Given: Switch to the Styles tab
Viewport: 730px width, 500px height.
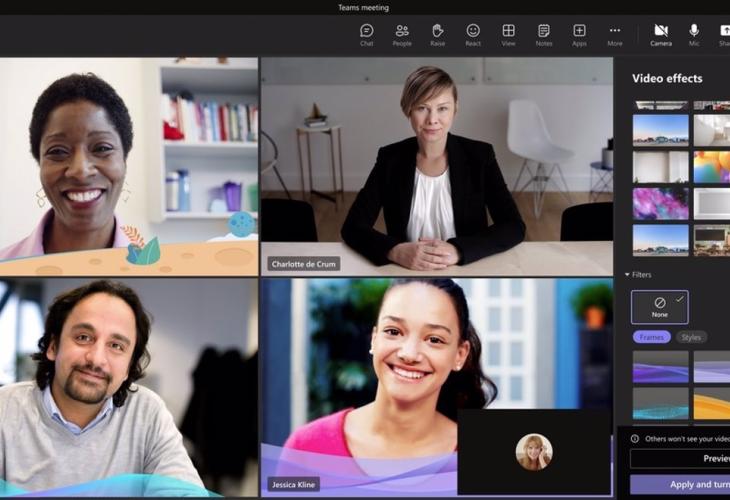Looking at the screenshot, I should (x=691, y=337).
